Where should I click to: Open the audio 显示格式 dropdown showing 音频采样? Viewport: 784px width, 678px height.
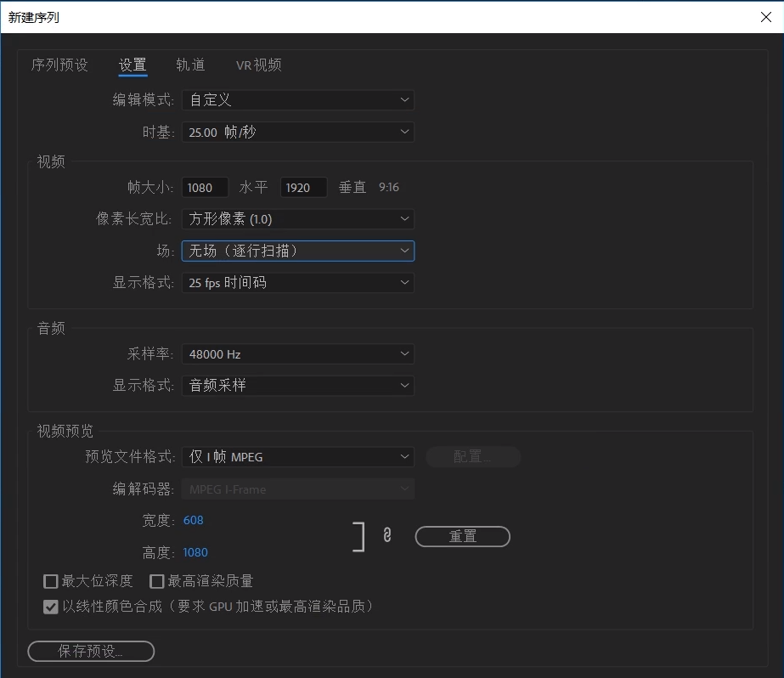(297, 385)
